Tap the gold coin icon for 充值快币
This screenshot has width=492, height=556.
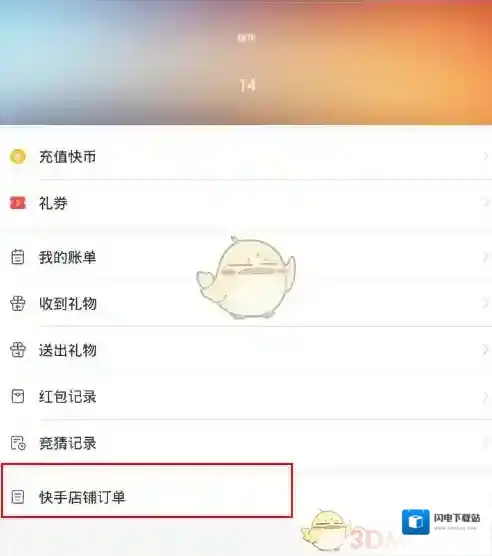(x=18, y=156)
